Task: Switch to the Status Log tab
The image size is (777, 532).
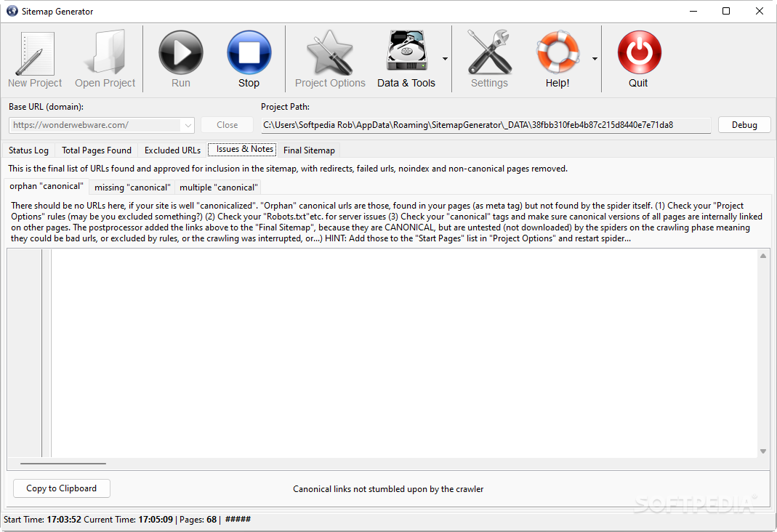Action: pos(28,150)
